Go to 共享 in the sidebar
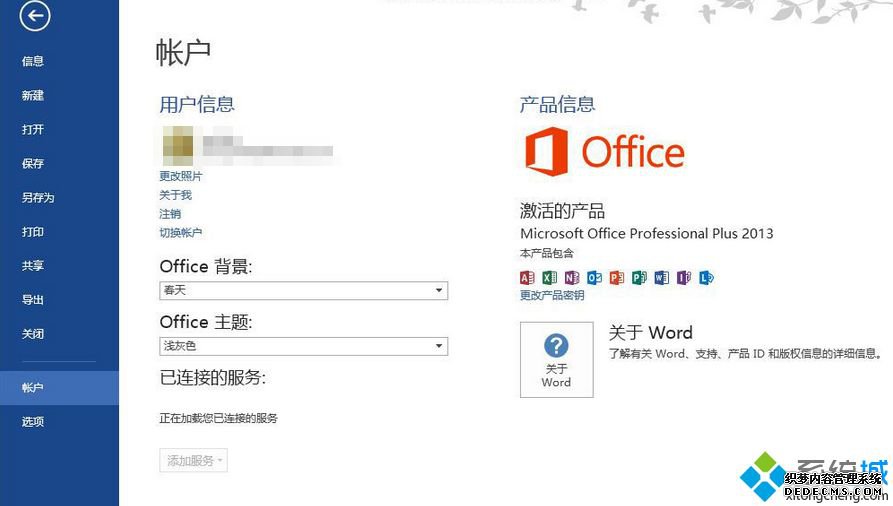Viewport: 893px width, 506px height. [x=33, y=266]
